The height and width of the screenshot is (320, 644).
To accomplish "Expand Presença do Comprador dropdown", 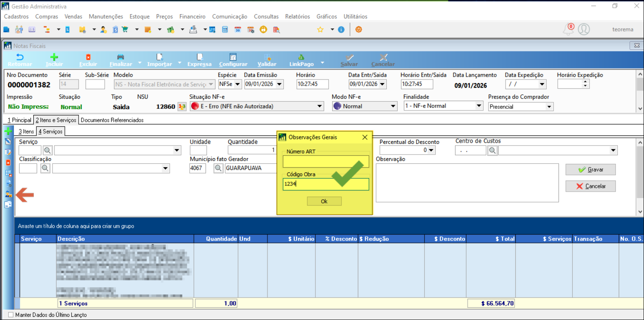I will pyautogui.click(x=549, y=107).
